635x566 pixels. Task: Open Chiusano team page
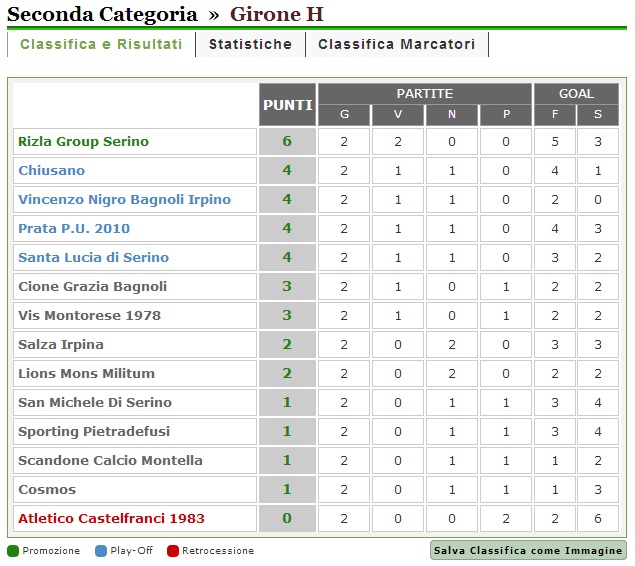pyautogui.click(x=52, y=171)
